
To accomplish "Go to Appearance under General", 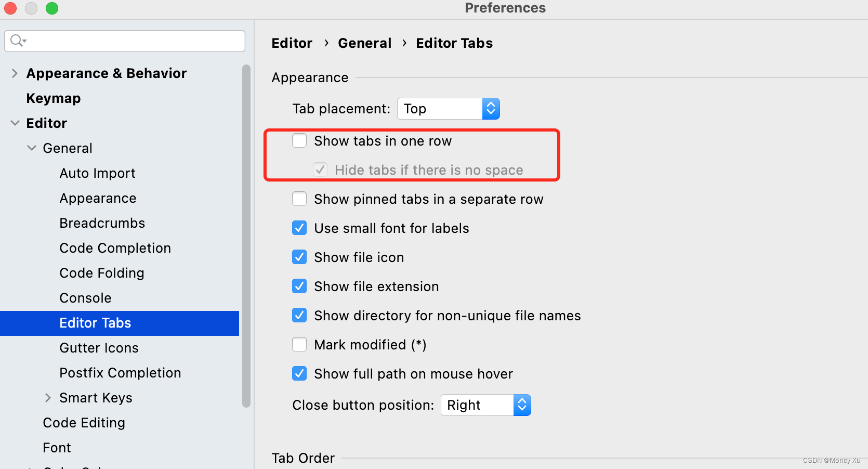I will point(98,198).
